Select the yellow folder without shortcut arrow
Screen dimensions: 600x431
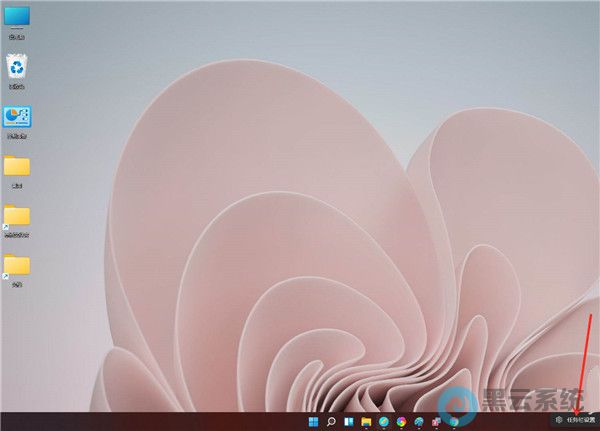[17, 167]
